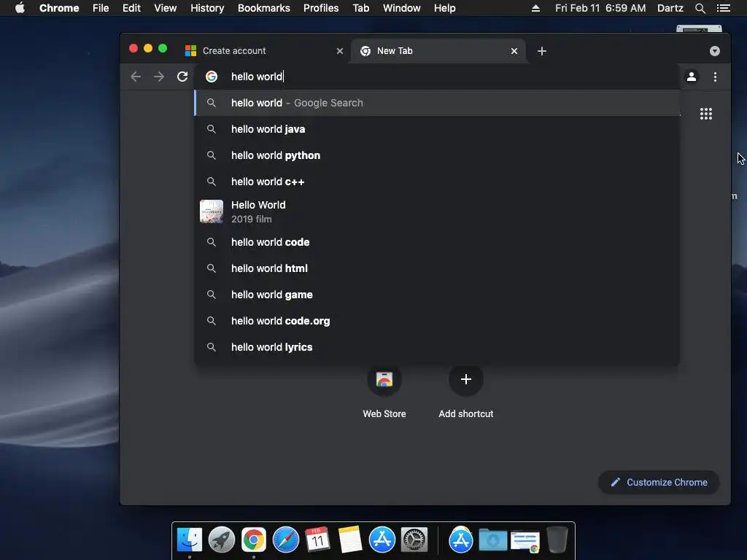
Task: Open the Tab menu
Action: click(361, 8)
